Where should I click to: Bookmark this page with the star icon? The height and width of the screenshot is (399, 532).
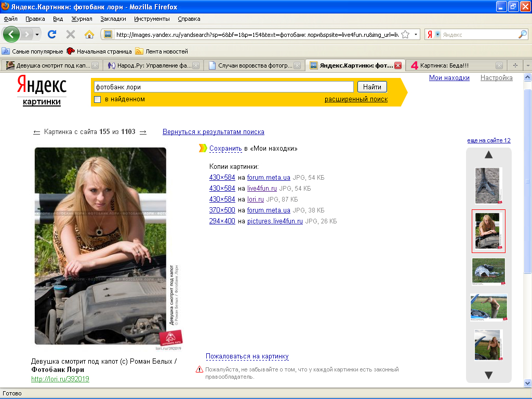[405, 34]
